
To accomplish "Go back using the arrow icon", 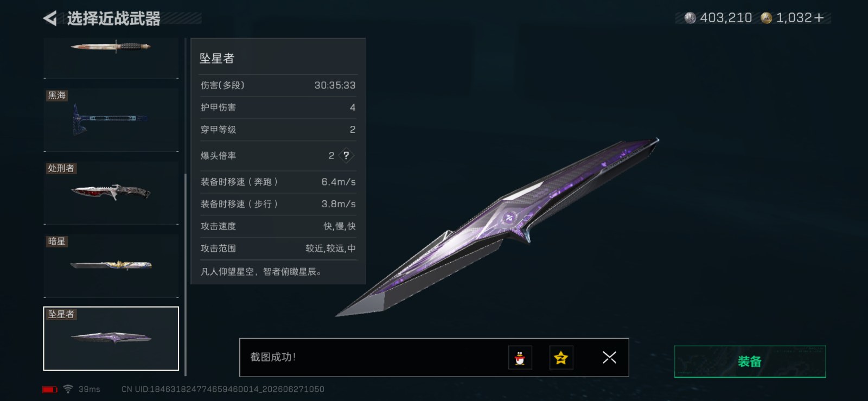I will [50, 18].
